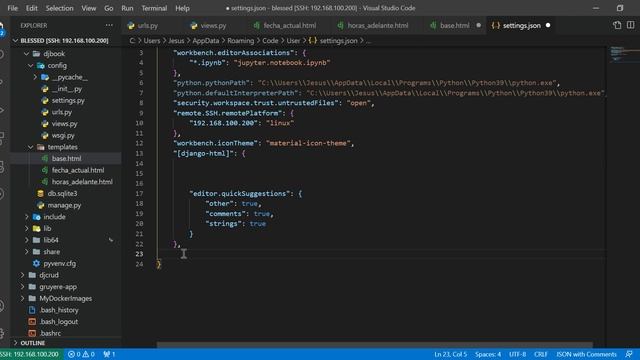Screen dimensions: 640x360
Task: Collapse the djbook folder
Action: click(x=27, y=53)
